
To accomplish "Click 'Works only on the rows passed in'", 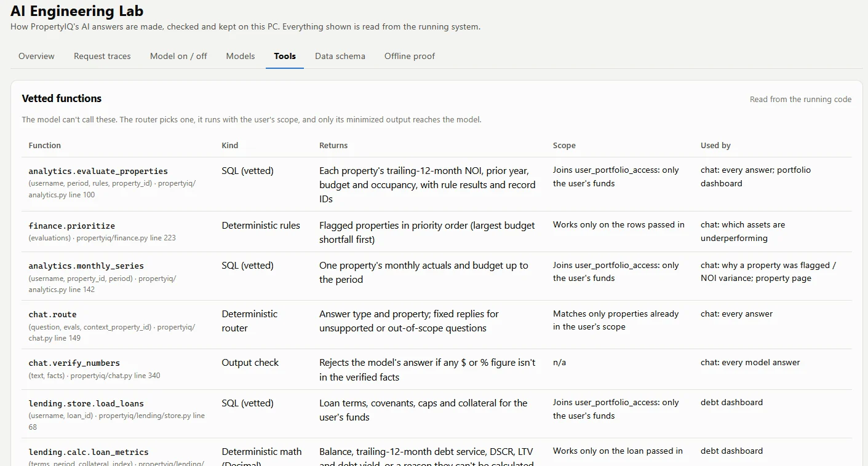I will pyautogui.click(x=619, y=225).
